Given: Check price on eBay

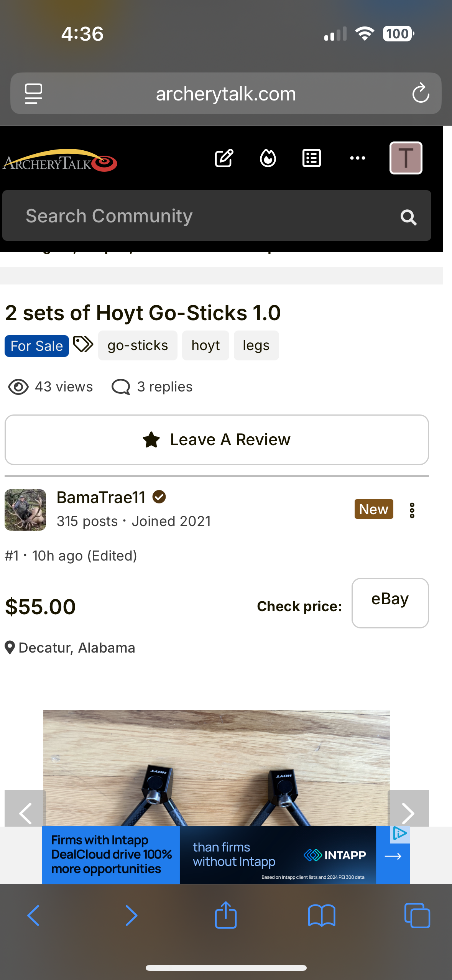Looking at the screenshot, I should click(390, 603).
